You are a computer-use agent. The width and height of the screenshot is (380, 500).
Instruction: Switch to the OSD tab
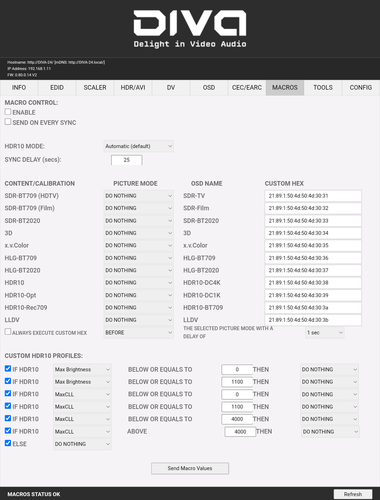209,88
